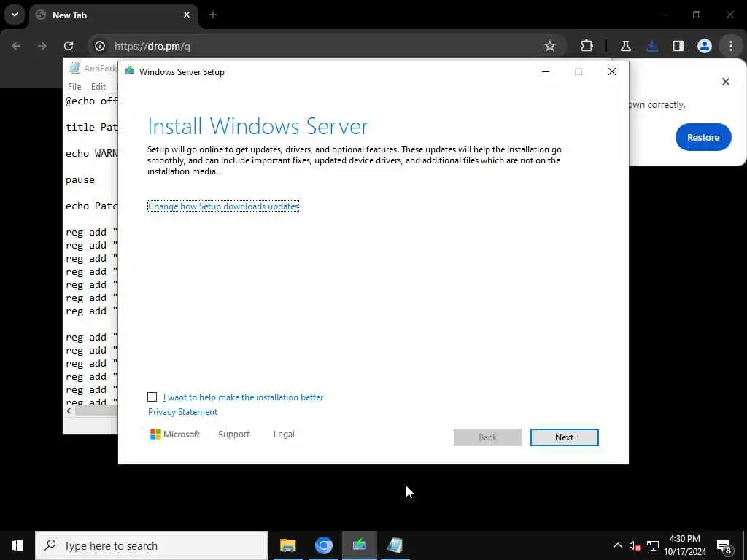Toggle the Chrome side panel icon
Image resolution: width=747 pixels, height=560 pixels.
(x=678, y=46)
